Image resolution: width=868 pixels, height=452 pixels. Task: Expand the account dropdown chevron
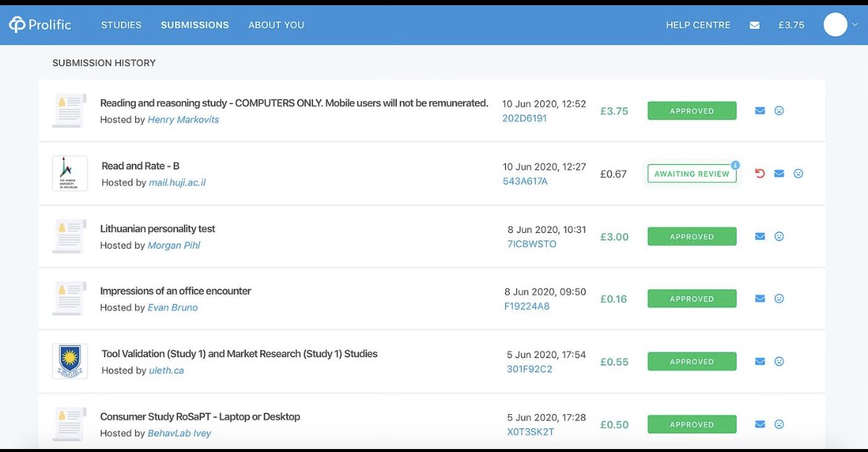coord(855,24)
